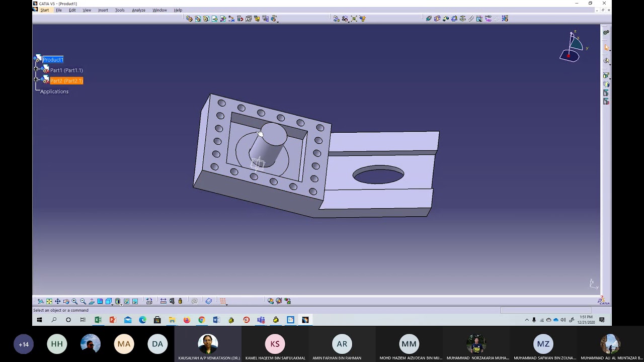Click the KS participant avatar

point(275,344)
